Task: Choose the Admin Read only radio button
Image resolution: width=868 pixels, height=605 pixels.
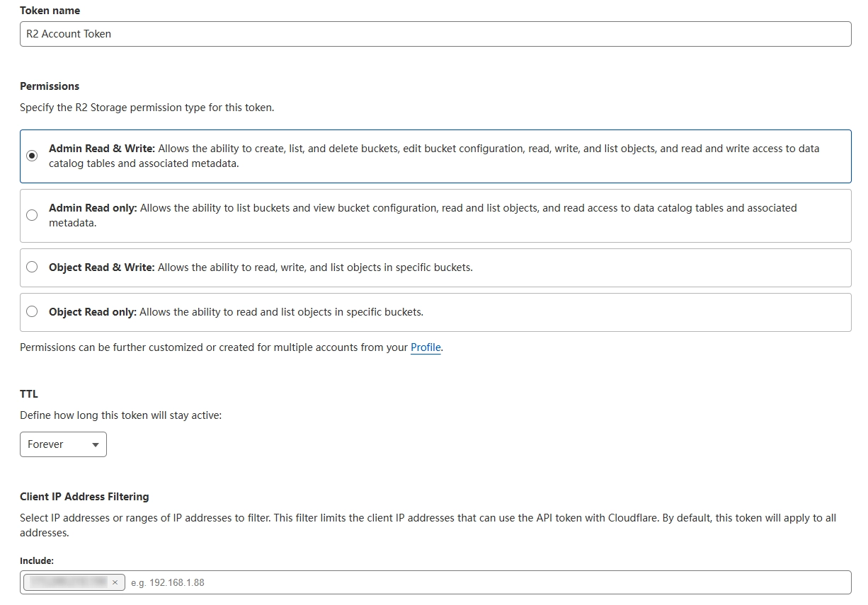Action: pos(32,215)
